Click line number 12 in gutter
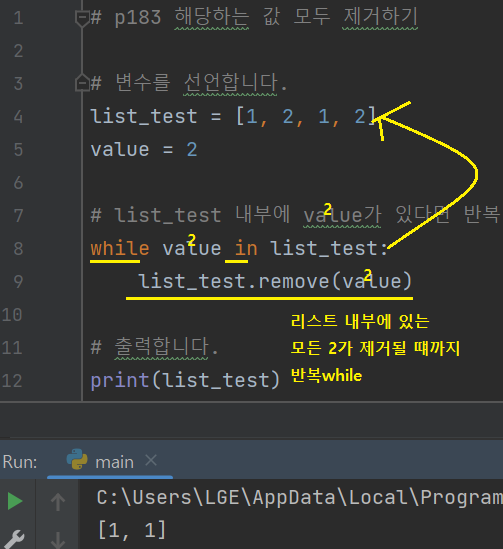Image resolution: width=503 pixels, height=549 pixels. tap(12, 381)
